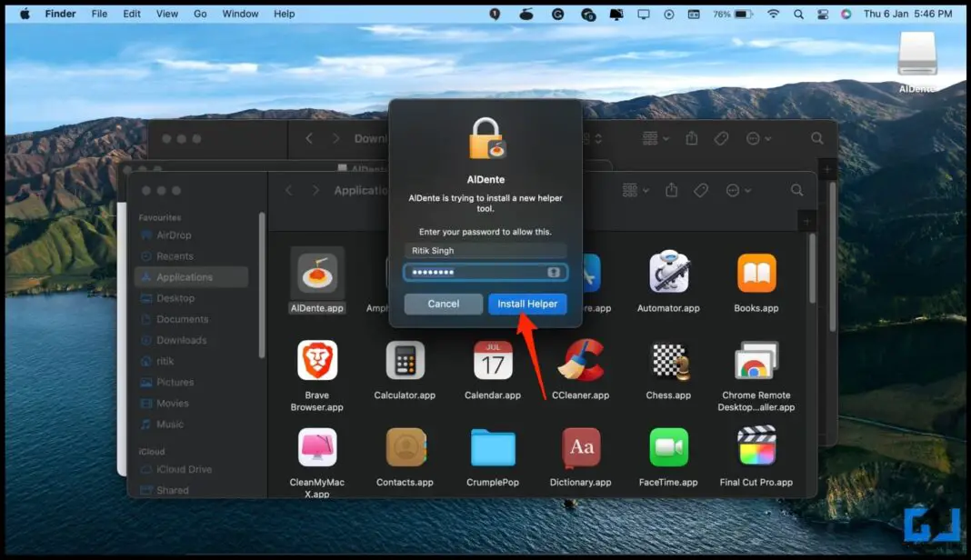Launch FaceTime.app icon
Image resolution: width=971 pixels, height=560 pixels.
point(668,447)
